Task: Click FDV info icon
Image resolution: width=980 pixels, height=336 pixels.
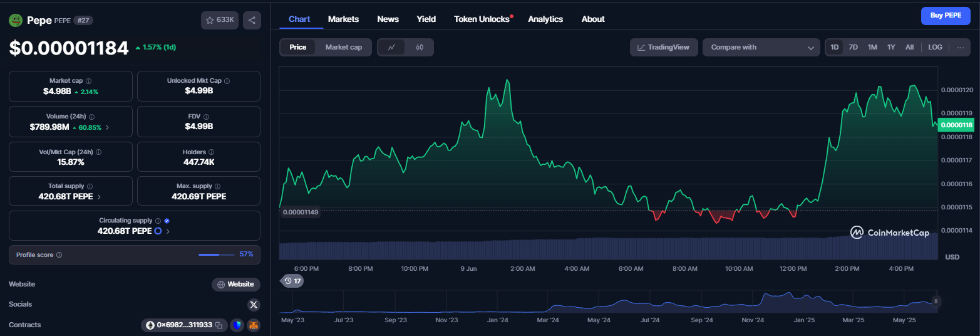Action: 206,117
